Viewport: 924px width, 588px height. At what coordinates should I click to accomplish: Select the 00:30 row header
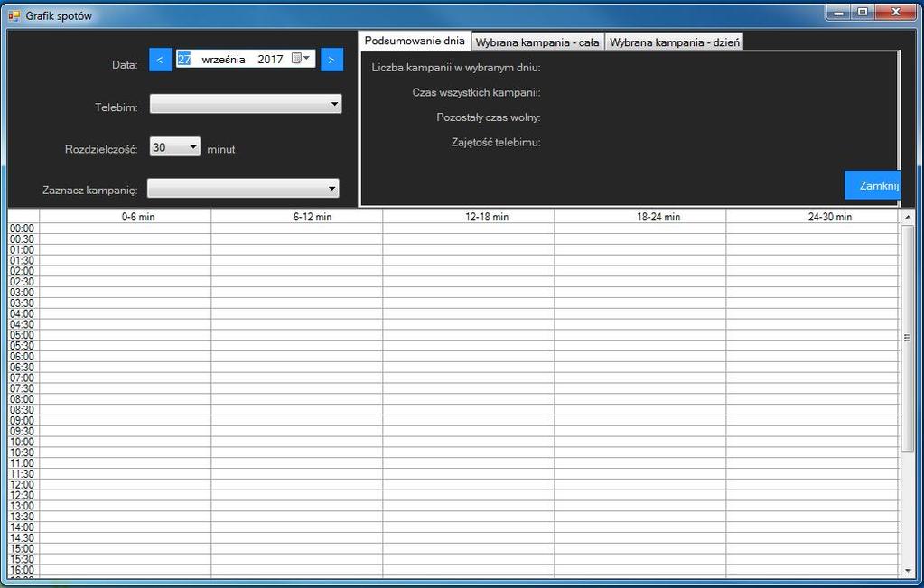(x=23, y=239)
